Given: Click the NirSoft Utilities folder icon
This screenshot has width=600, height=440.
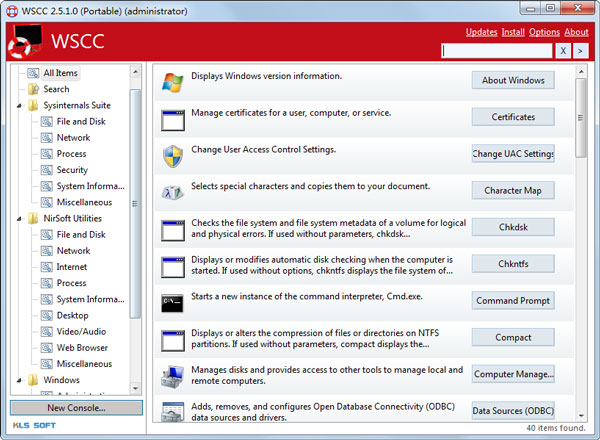Looking at the screenshot, I should pos(33,218).
